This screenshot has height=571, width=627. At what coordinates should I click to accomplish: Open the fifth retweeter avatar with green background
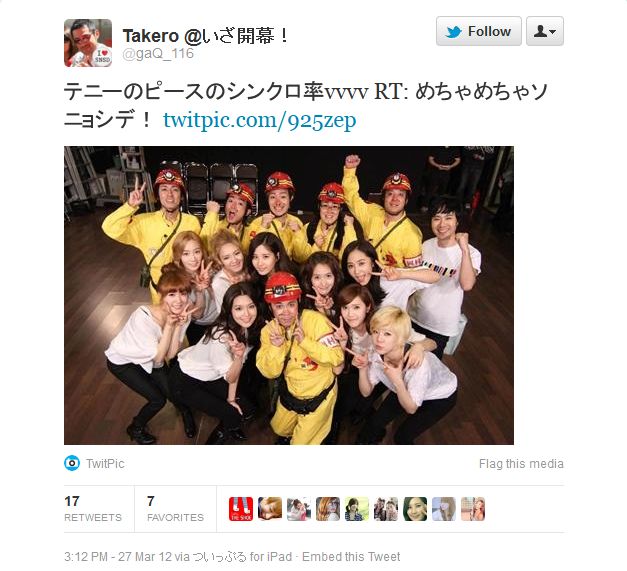[357, 509]
